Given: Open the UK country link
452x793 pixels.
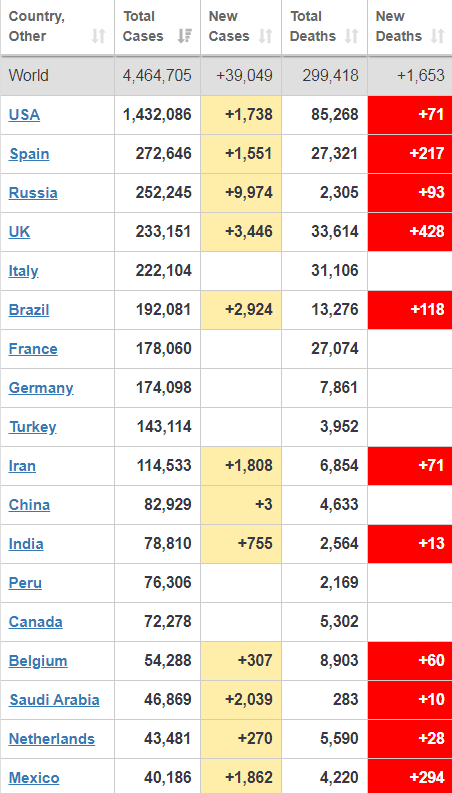Looking at the screenshot, I should pyautogui.click(x=19, y=232).
